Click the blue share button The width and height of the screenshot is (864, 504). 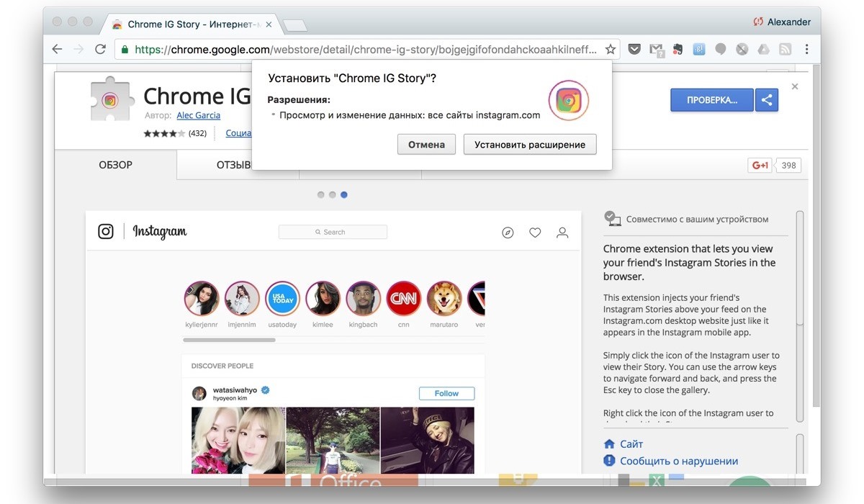[x=767, y=100]
